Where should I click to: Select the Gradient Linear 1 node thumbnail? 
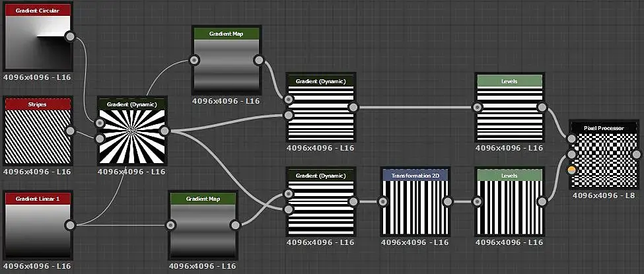[38, 225]
